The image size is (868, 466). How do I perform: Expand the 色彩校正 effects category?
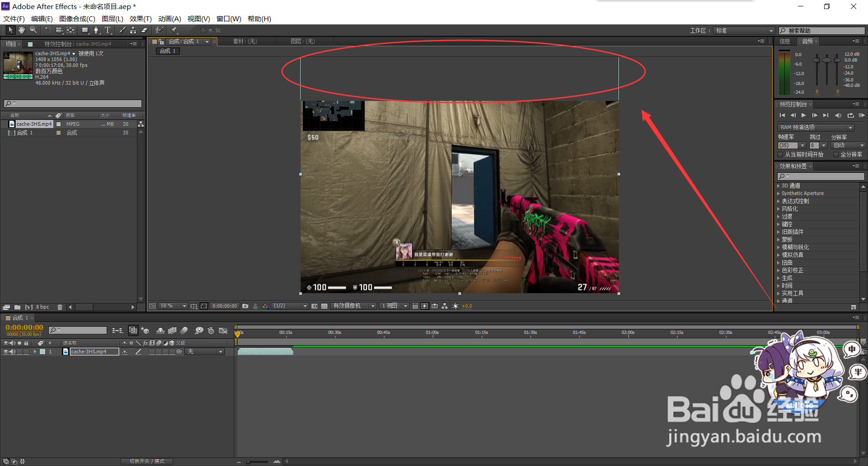778,270
